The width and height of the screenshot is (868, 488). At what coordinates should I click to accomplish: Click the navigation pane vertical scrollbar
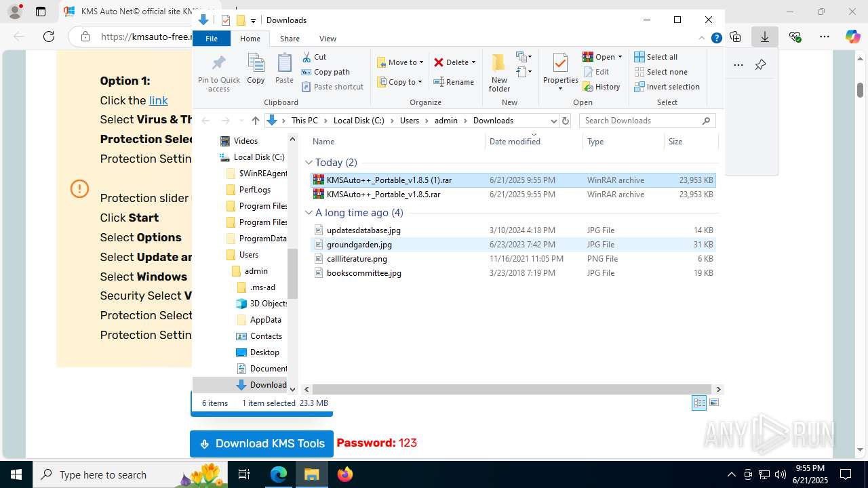293,274
